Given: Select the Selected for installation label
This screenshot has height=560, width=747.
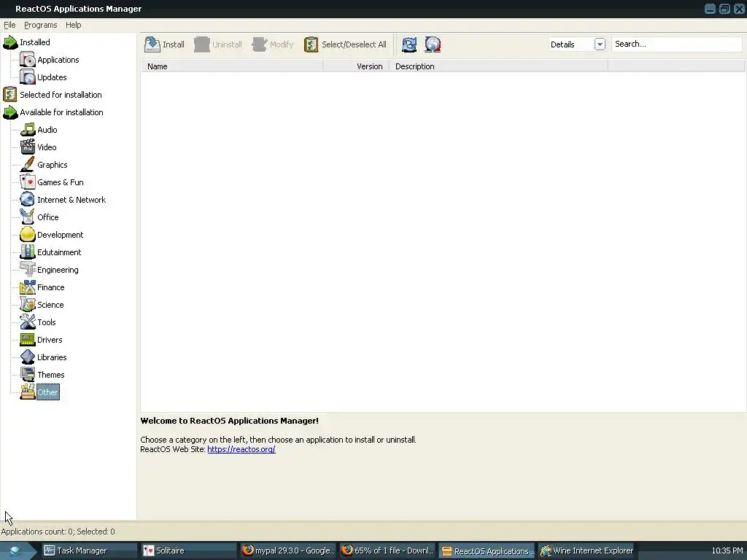Looking at the screenshot, I should (61, 95).
